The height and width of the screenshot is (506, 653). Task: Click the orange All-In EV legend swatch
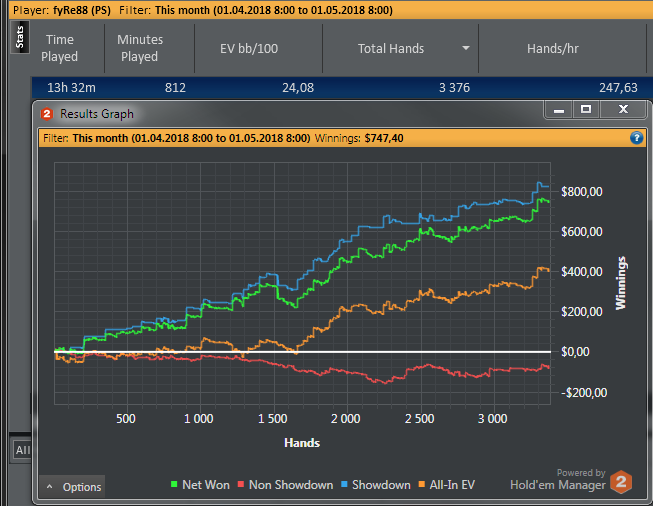pyautogui.click(x=422, y=484)
